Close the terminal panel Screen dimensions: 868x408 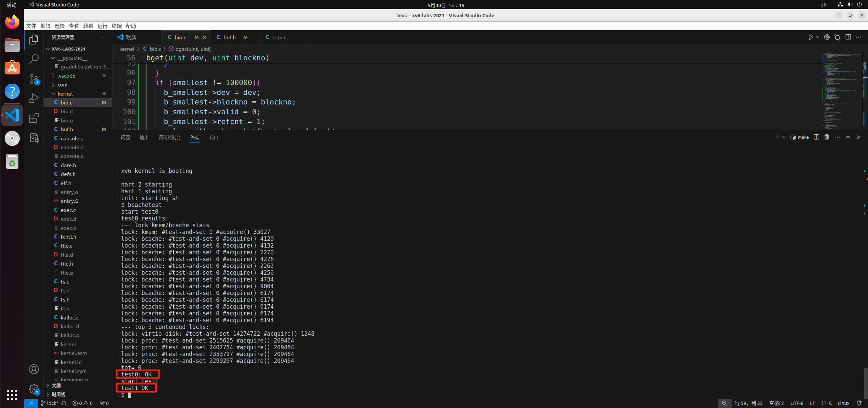pyautogui.click(x=859, y=137)
